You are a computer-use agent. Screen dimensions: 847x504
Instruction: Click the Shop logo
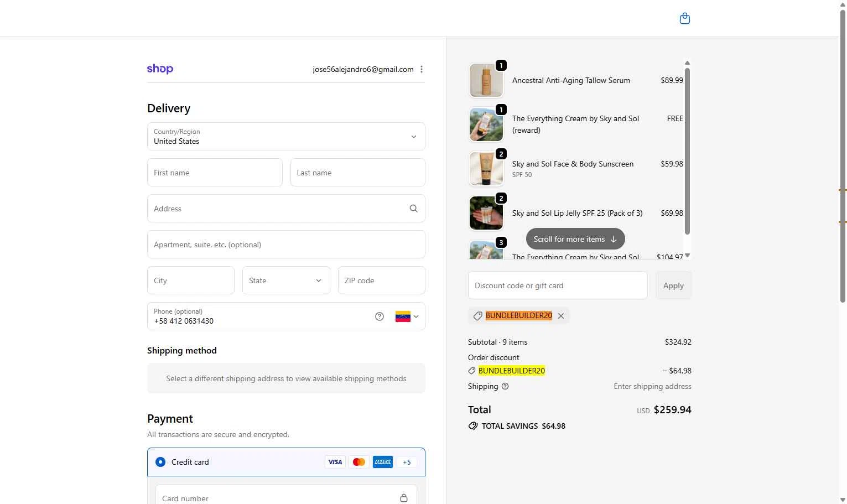[x=160, y=69]
